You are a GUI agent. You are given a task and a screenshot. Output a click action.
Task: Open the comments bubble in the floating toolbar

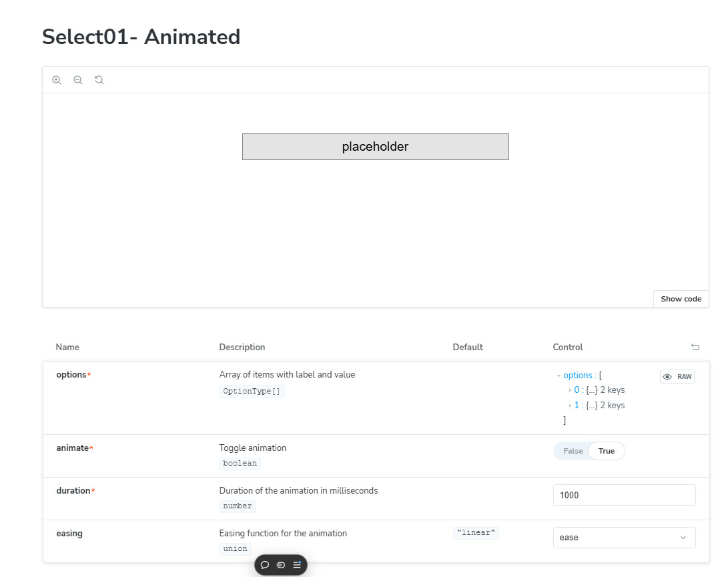265,565
